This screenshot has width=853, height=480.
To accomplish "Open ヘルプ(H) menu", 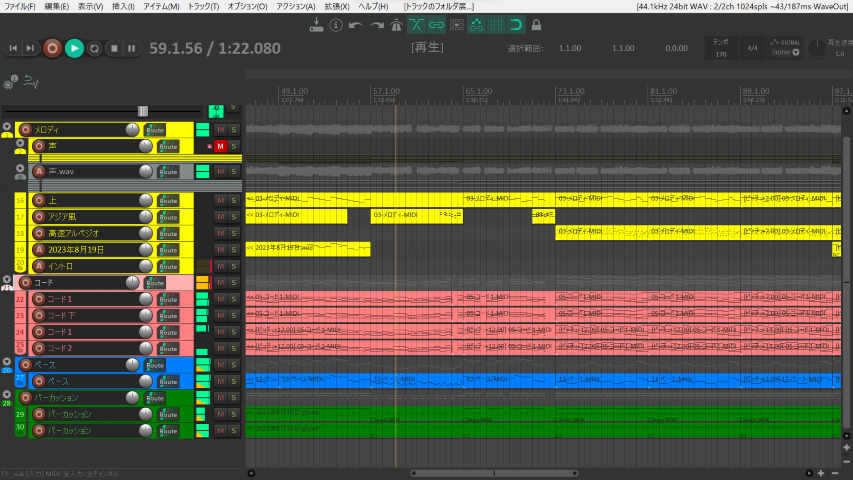I will [373, 7].
